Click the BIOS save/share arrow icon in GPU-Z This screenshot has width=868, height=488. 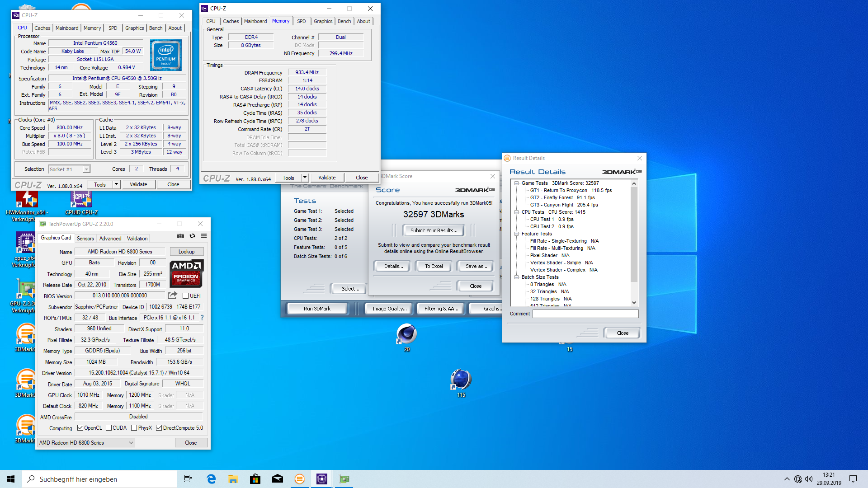172,296
